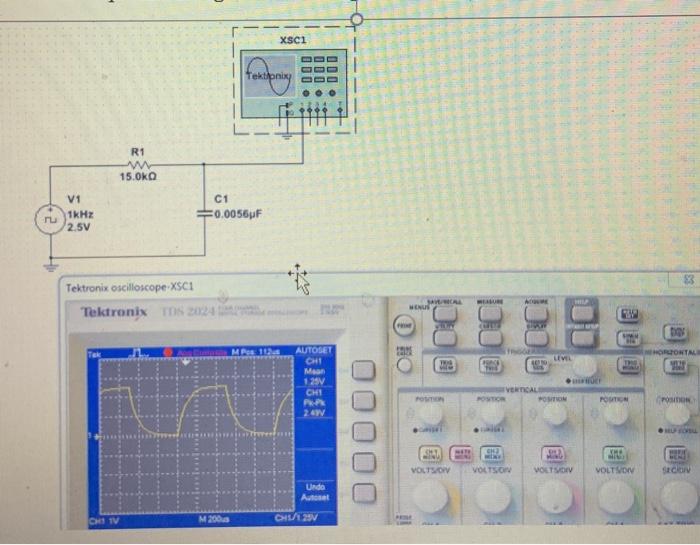
Task: Click the AUTOSET heading on scope screen
Action: pyautogui.click(x=313, y=350)
